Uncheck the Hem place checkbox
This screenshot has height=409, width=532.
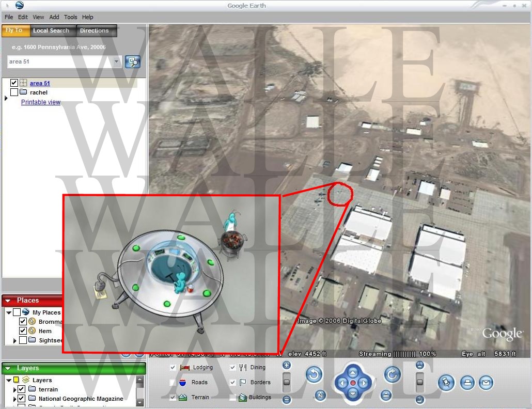[23, 331]
